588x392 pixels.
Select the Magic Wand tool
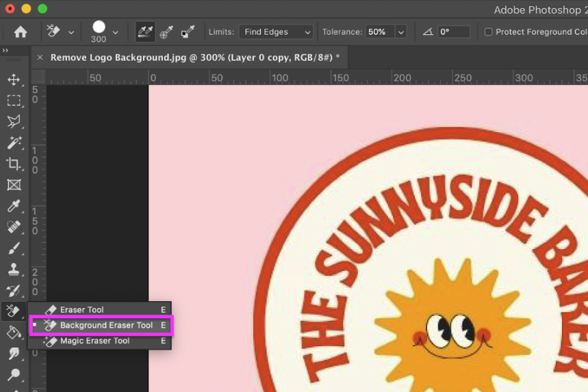14,143
